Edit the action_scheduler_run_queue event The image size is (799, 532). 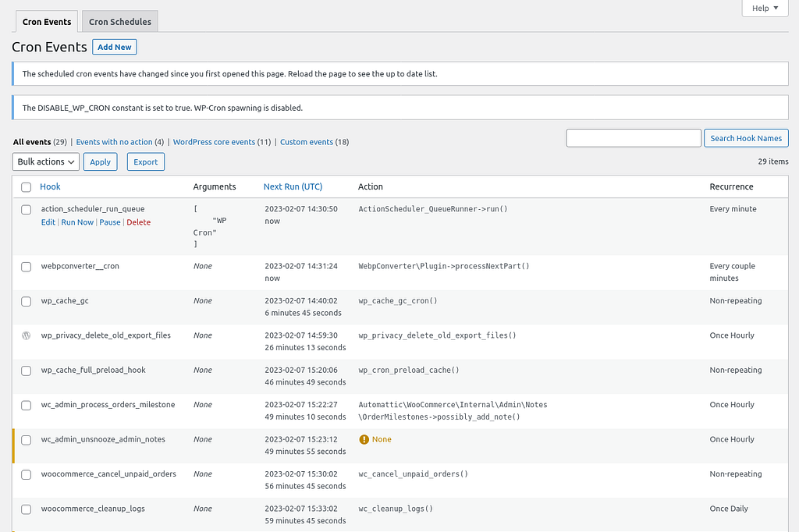click(x=48, y=222)
